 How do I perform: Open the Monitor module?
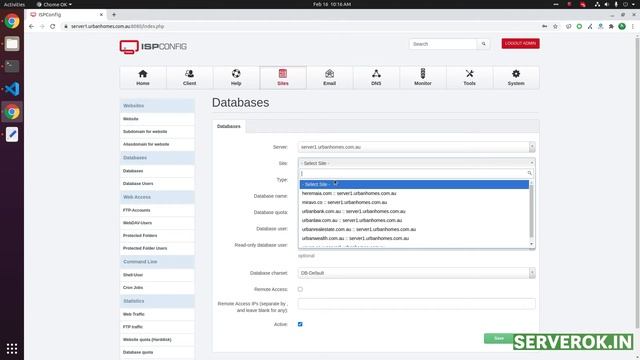(x=423, y=78)
